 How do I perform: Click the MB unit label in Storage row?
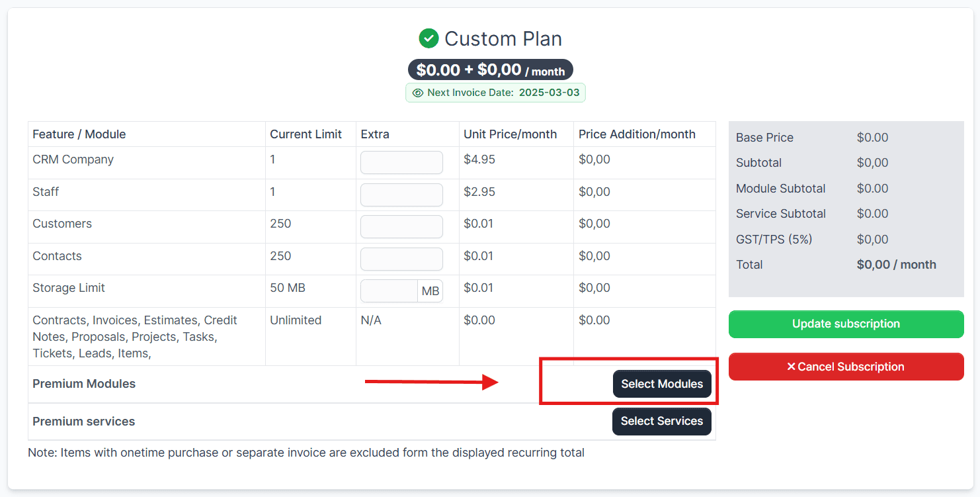click(430, 291)
